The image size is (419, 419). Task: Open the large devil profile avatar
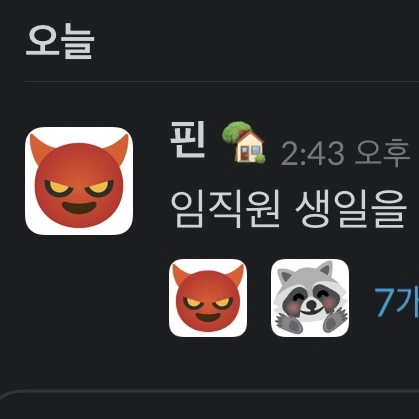79,181
